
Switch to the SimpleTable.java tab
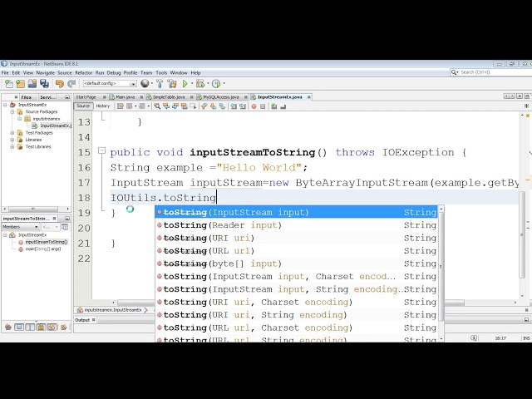click(x=169, y=97)
